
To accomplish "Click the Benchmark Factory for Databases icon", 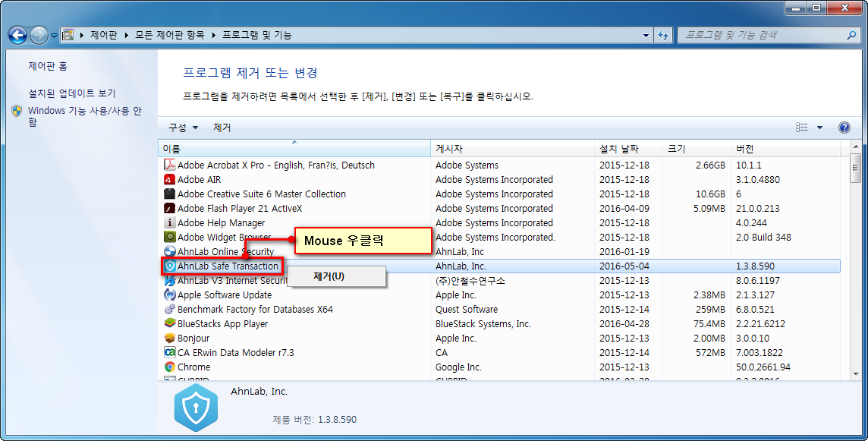I will [169, 309].
